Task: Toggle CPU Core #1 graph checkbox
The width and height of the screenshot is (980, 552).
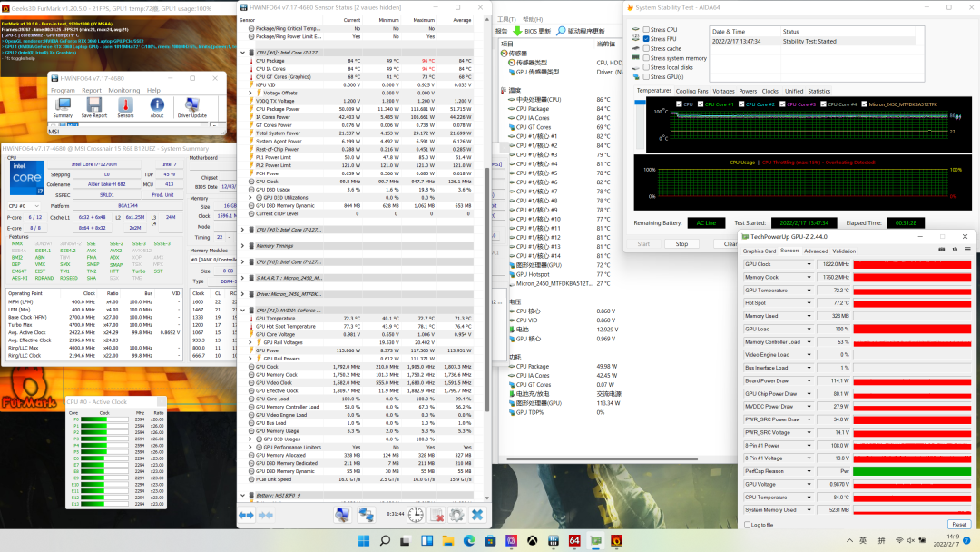Action: [701, 104]
